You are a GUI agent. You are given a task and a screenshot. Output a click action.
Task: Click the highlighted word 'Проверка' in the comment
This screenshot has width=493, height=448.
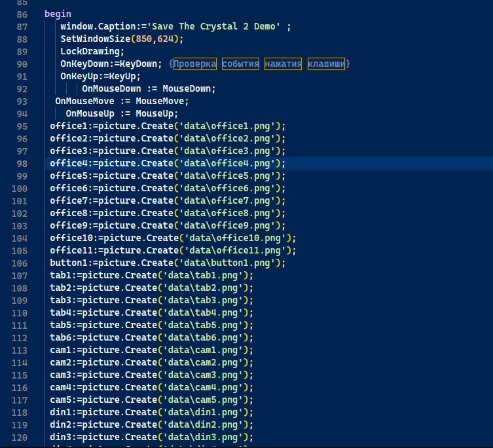[x=194, y=64]
